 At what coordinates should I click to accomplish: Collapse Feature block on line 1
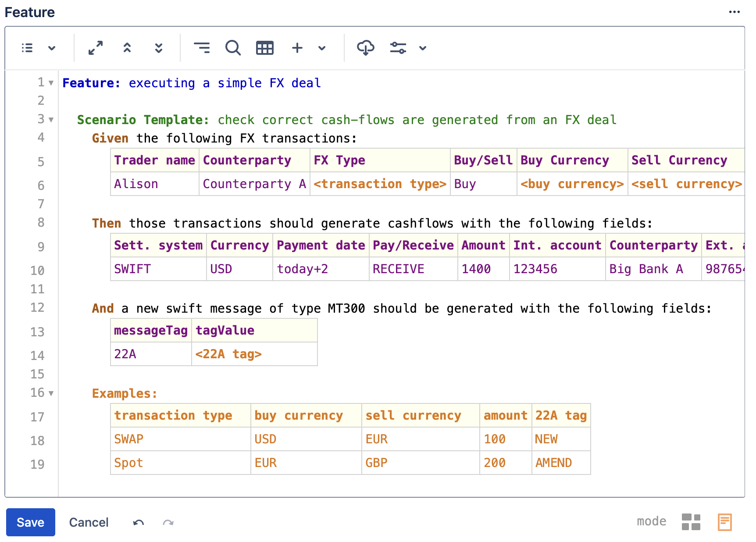click(51, 83)
